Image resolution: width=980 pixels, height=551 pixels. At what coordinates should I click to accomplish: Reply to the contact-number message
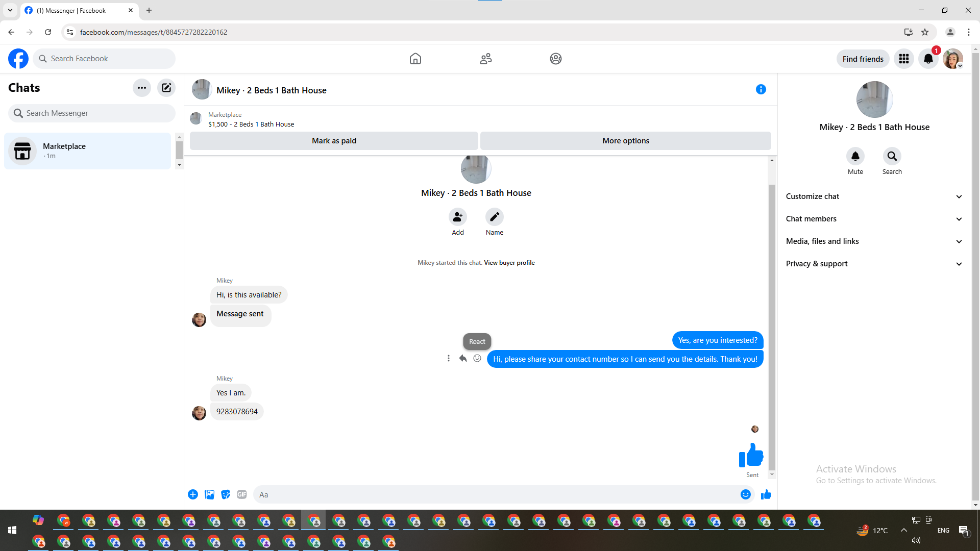click(463, 359)
